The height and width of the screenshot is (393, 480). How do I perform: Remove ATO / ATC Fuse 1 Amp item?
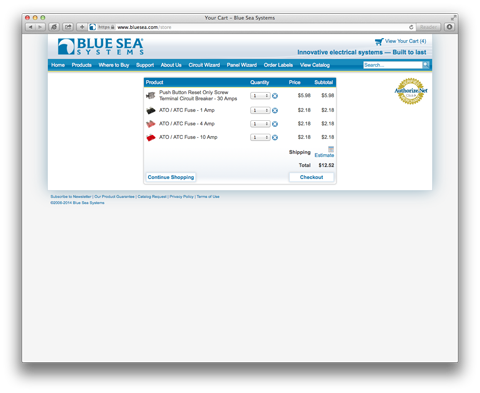[275, 110]
